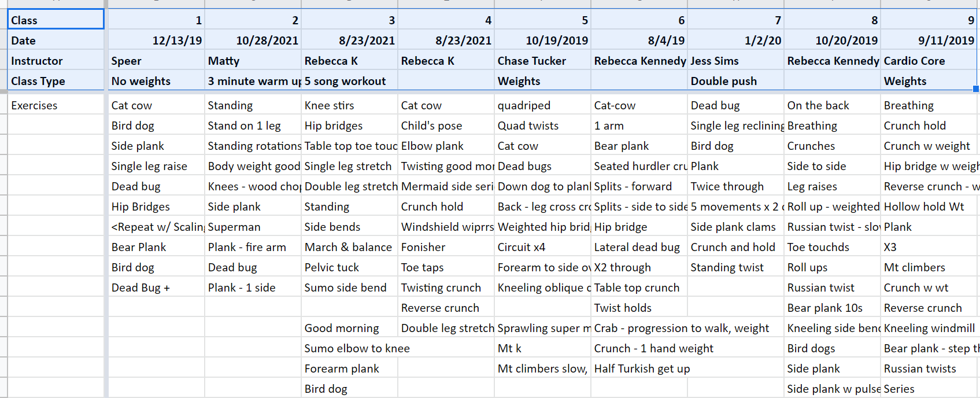Click the Cardio Core cell
Viewport: 980px width, 398px height.
pyautogui.click(x=929, y=61)
